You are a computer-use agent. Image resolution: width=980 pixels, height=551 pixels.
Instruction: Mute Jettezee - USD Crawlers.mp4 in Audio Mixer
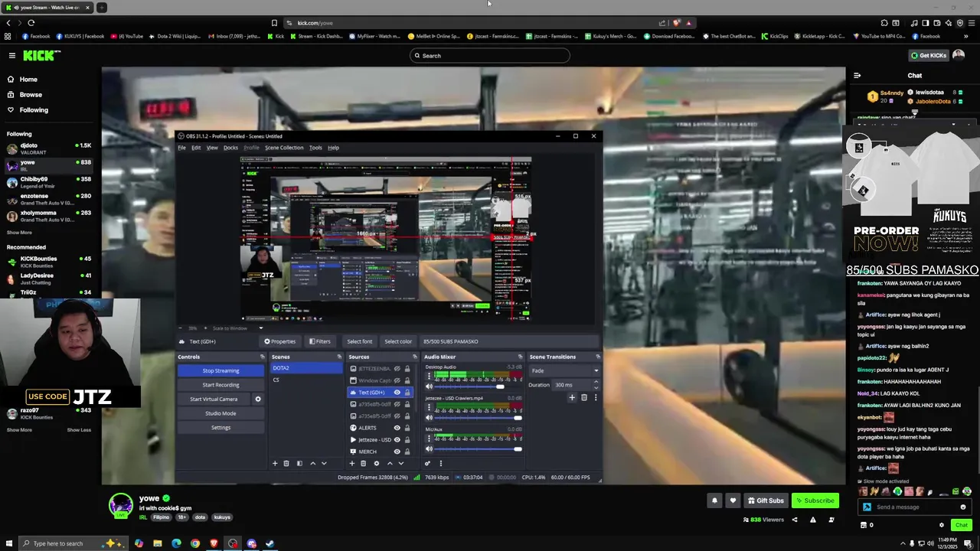pos(429,418)
